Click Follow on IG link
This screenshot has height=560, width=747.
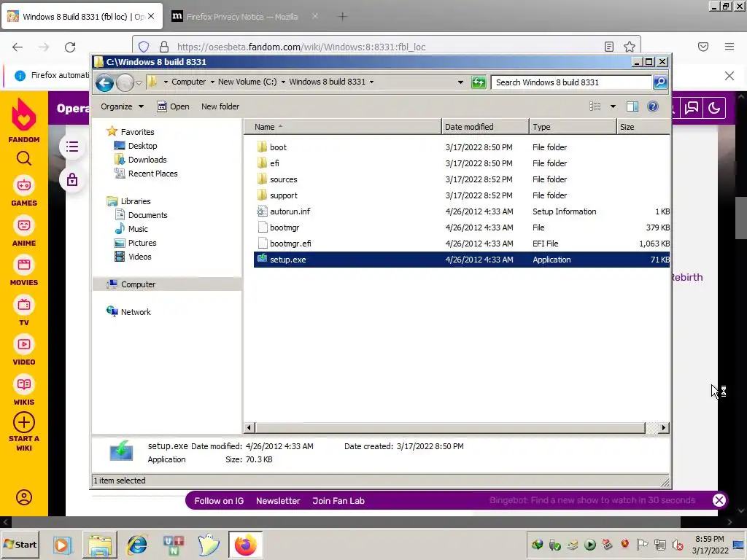tap(219, 500)
